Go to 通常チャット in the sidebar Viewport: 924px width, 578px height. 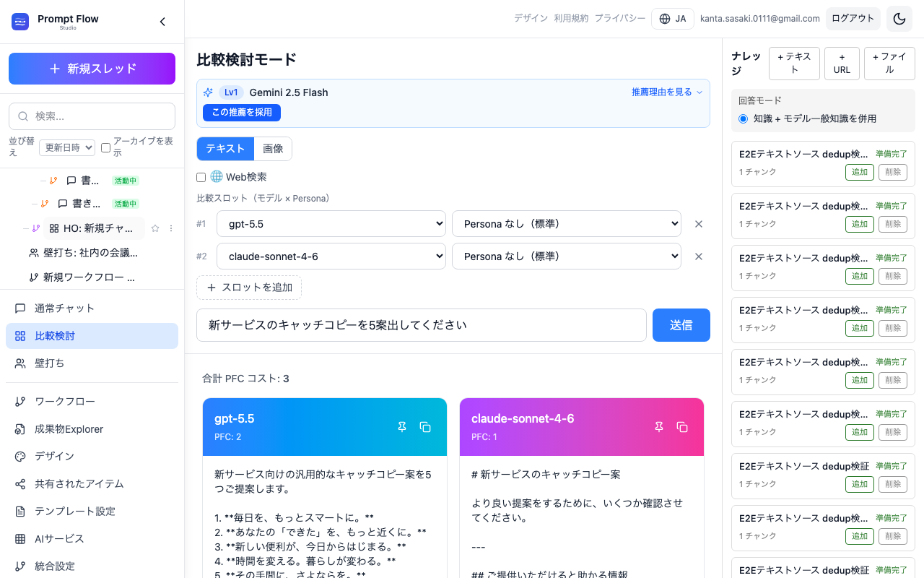pyautogui.click(x=92, y=309)
